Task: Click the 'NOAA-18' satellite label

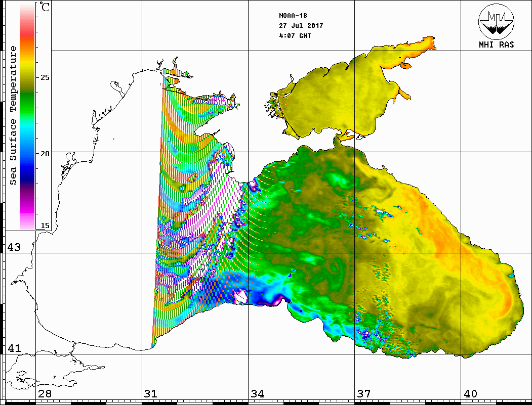Action: click(293, 16)
